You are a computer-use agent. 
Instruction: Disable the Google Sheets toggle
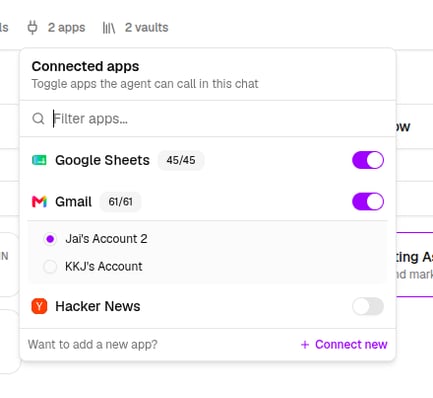[x=368, y=160]
